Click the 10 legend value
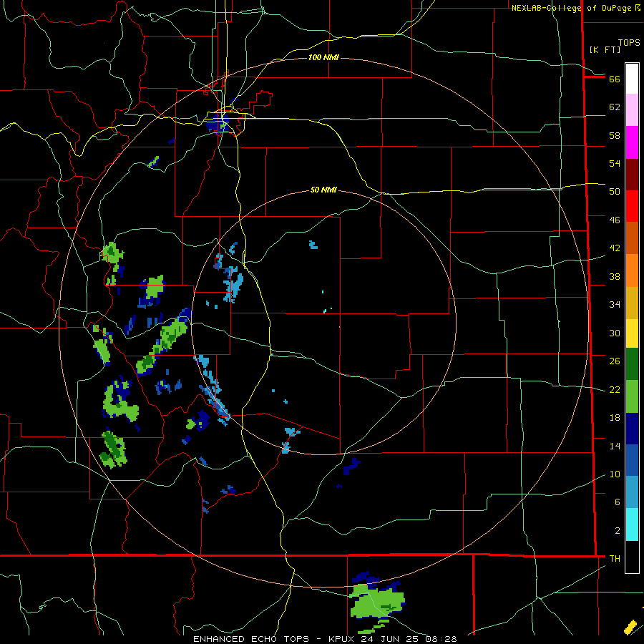644x644 pixels. click(x=615, y=474)
